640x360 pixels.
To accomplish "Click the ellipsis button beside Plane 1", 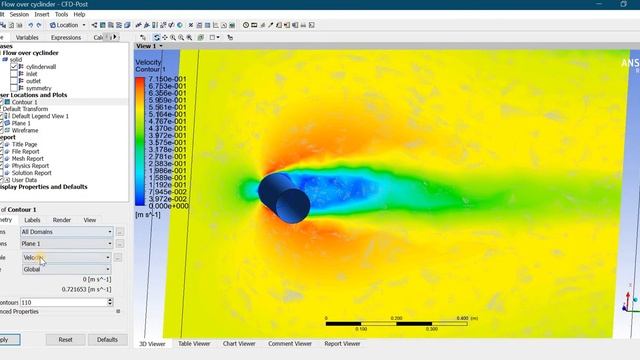I will point(120,244).
